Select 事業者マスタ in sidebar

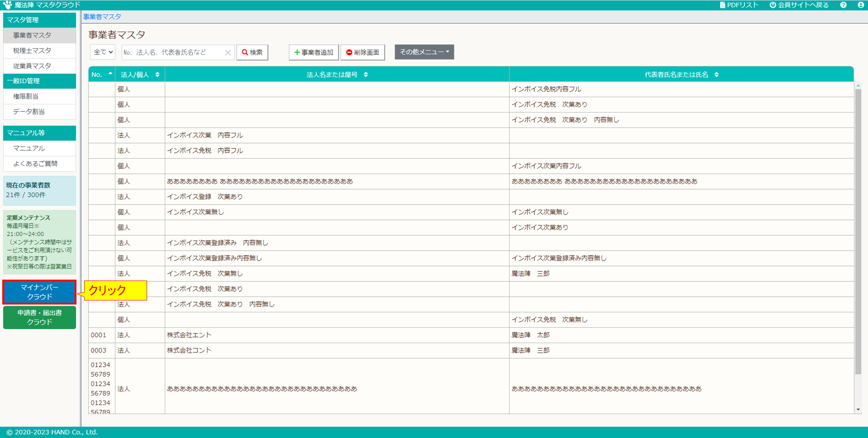click(39, 35)
